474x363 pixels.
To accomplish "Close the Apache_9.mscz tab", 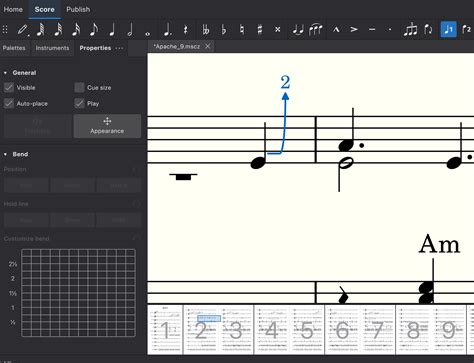I will pos(207,46).
